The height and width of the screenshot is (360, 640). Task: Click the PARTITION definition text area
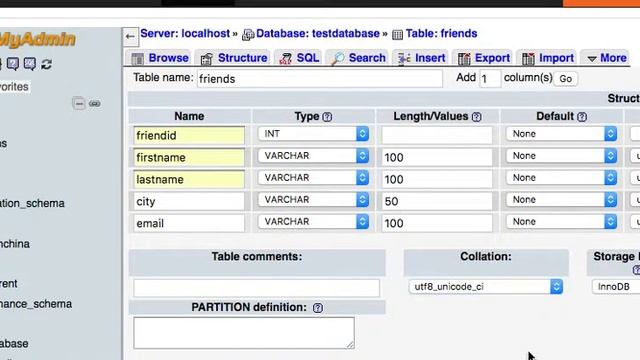coord(244,333)
